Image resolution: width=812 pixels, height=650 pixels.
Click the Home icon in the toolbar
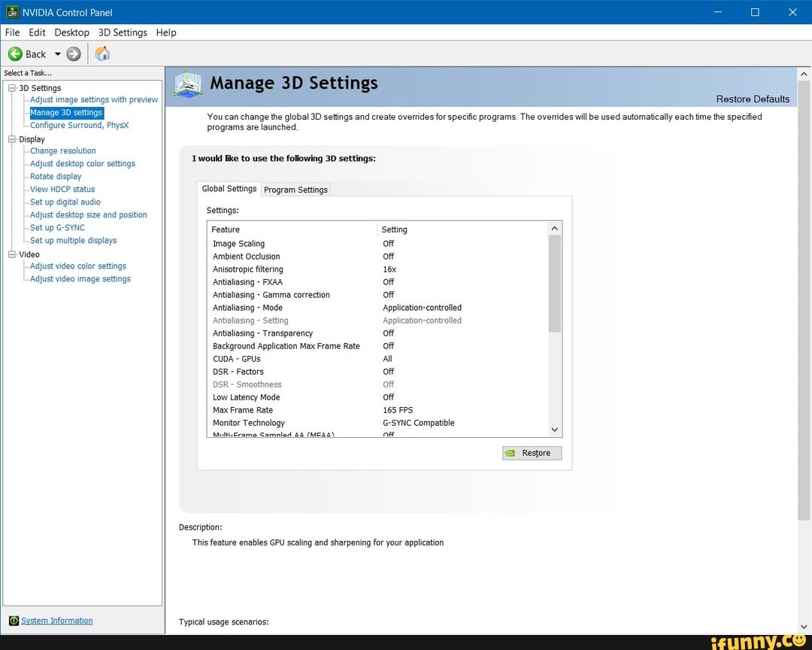102,53
